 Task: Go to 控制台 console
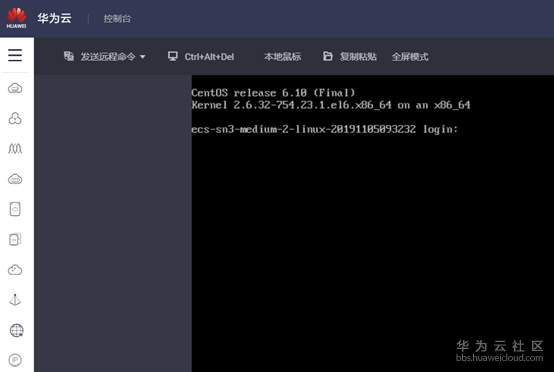pos(117,18)
